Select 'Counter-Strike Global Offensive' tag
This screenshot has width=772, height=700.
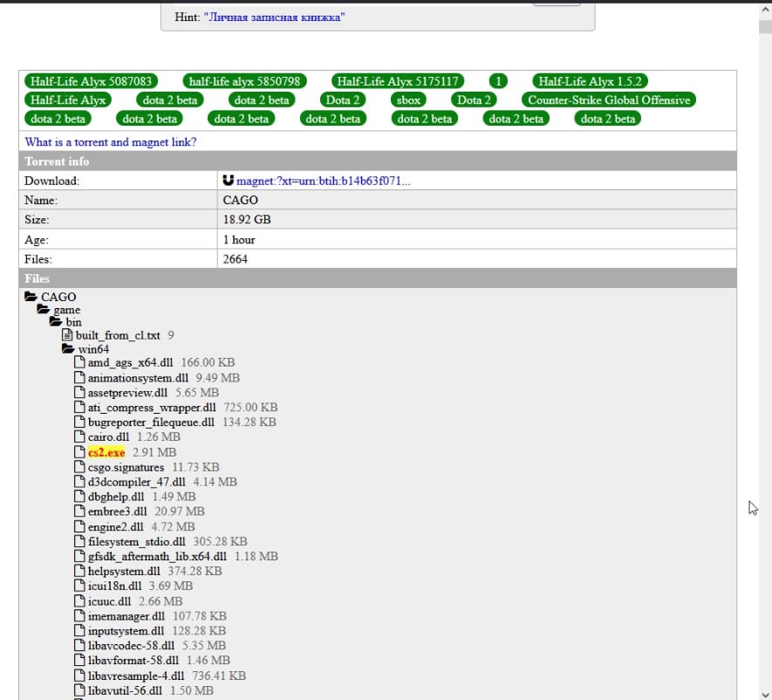pos(609,100)
